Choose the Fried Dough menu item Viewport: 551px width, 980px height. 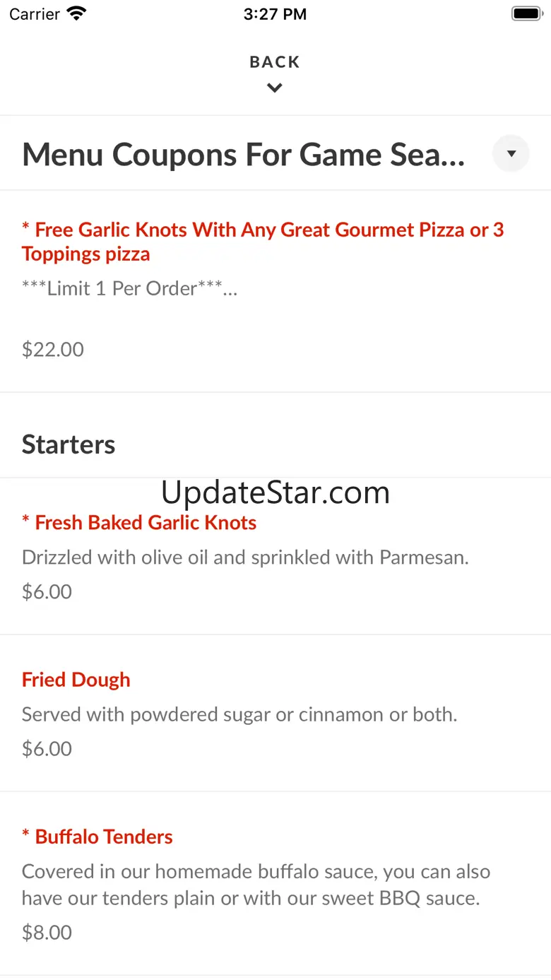pyautogui.click(x=76, y=680)
